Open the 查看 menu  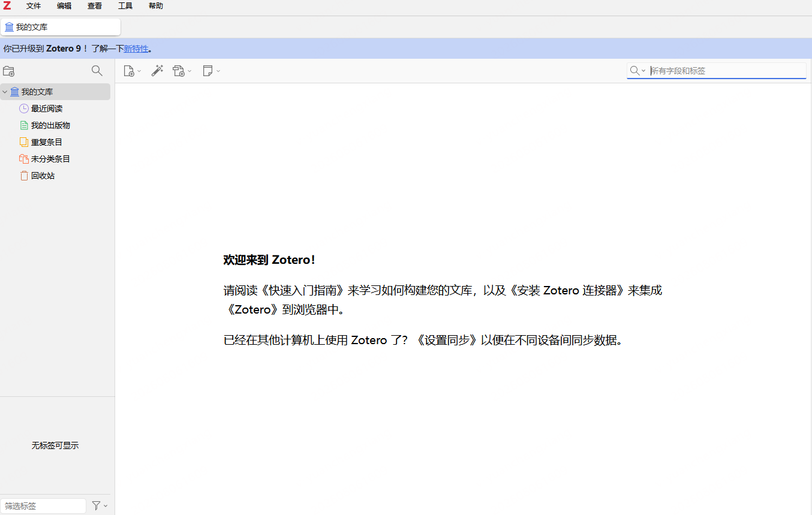(95, 6)
